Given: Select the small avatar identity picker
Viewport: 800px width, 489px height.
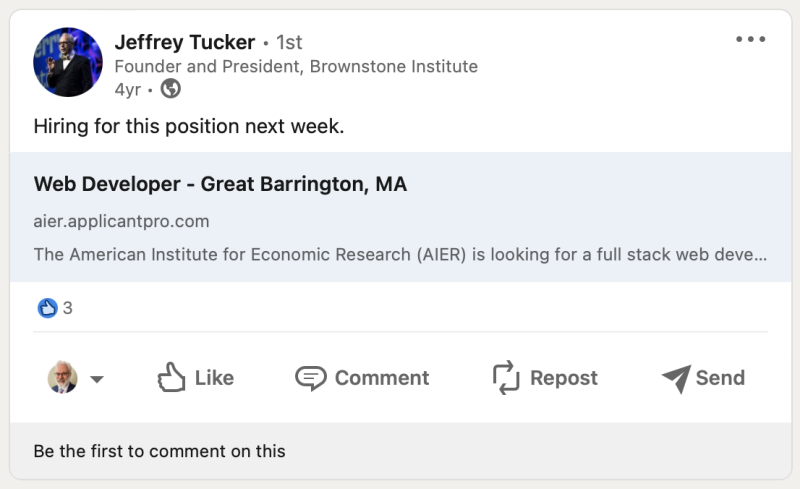Looking at the screenshot, I should coord(63,378).
